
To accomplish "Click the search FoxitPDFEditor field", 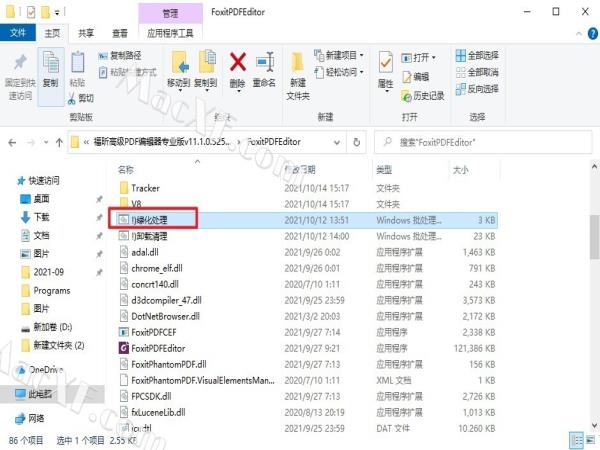I will click(483, 142).
